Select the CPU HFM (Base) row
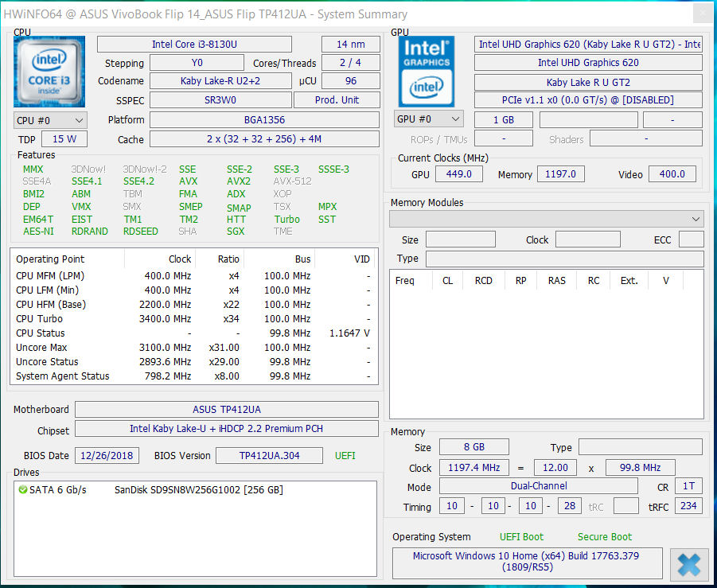This screenshot has width=717, height=588. 193,305
